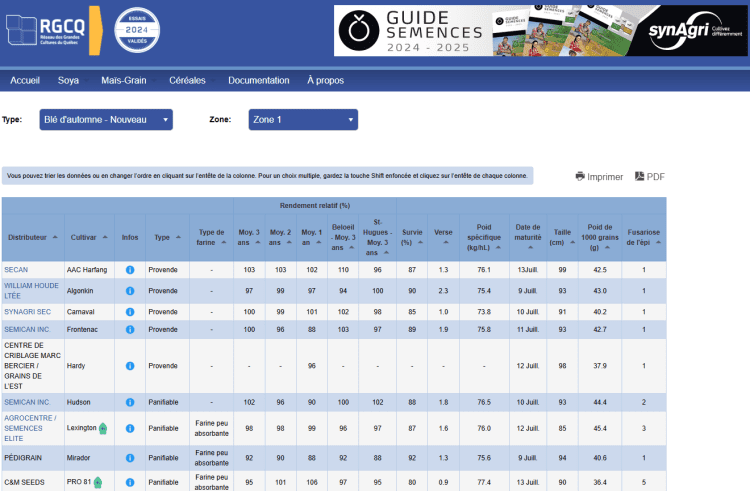Sort by Verse column arrow

click(x=446, y=242)
